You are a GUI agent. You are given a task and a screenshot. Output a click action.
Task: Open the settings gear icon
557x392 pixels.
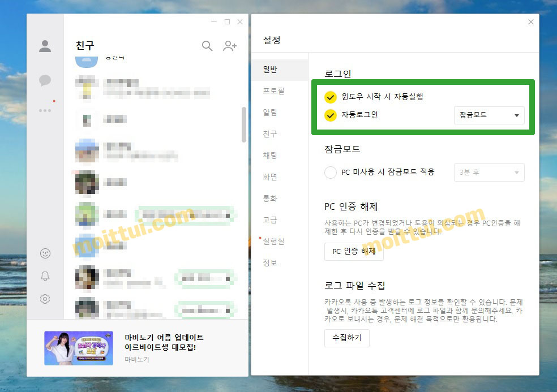(45, 299)
